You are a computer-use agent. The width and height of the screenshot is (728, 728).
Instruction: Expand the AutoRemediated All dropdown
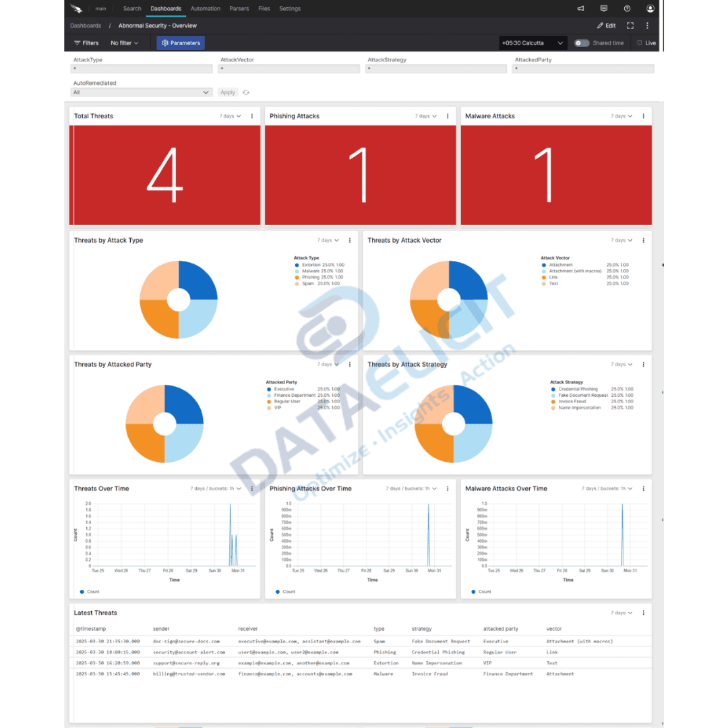(206, 92)
